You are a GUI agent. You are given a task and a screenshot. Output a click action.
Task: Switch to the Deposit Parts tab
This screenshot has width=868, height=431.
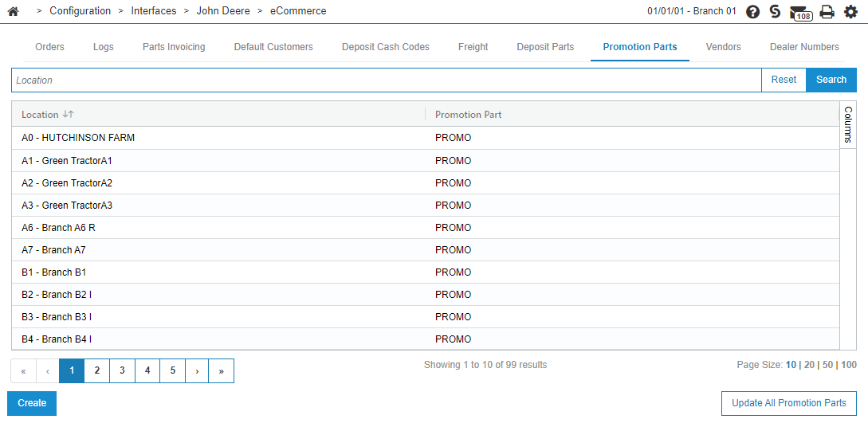545,47
